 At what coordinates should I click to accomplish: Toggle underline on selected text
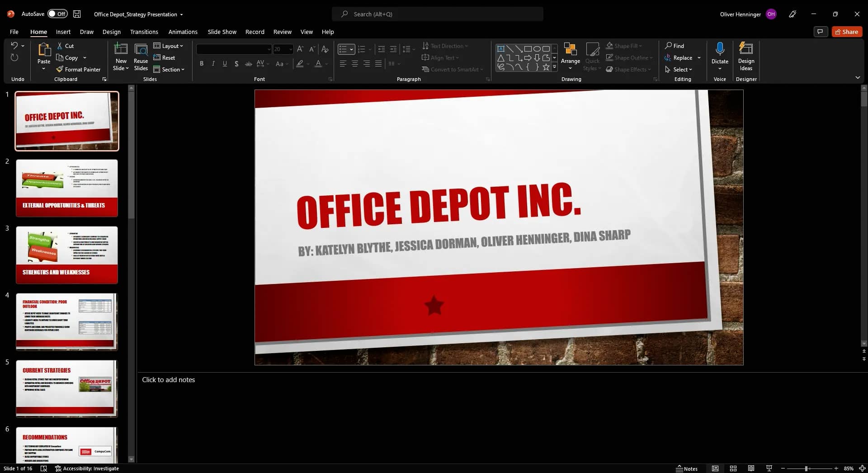point(225,64)
